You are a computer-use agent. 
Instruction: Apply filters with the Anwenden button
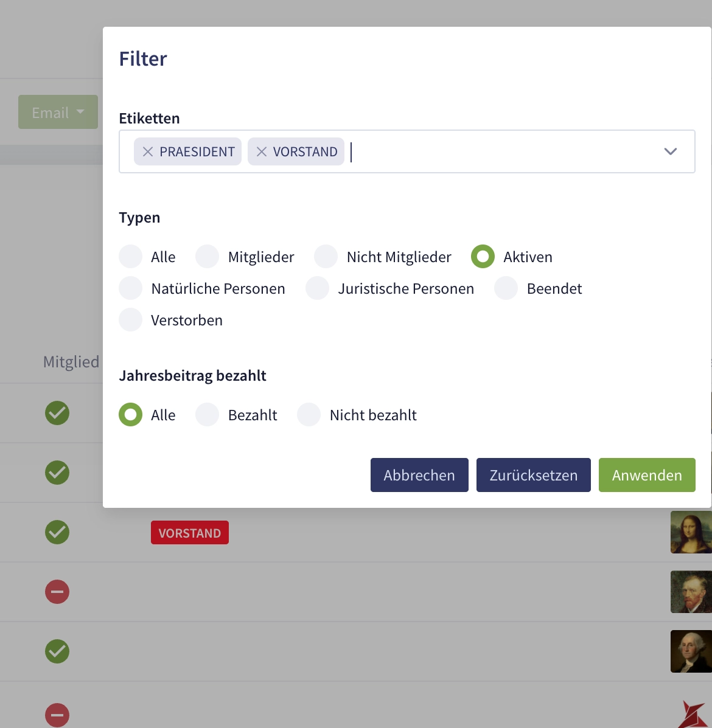click(647, 475)
